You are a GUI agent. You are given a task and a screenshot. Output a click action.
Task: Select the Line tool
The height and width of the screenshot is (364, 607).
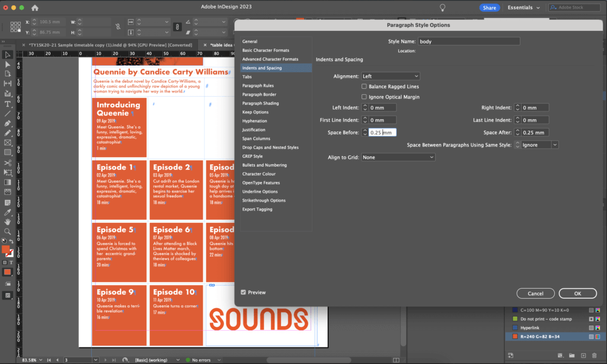click(x=7, y=113)
